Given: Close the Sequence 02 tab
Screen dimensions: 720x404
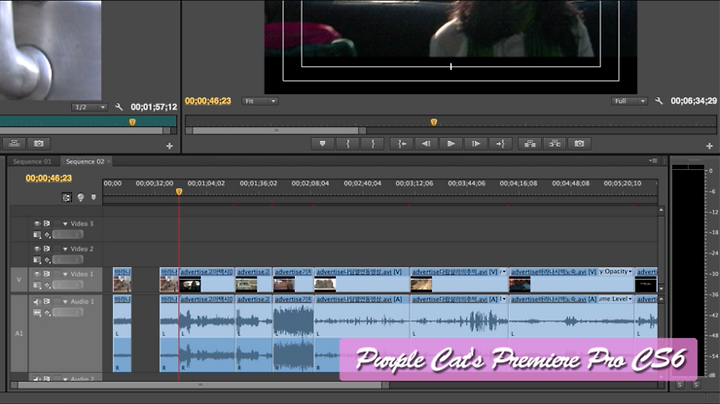Looking at the screenshot, I should 109,162.
